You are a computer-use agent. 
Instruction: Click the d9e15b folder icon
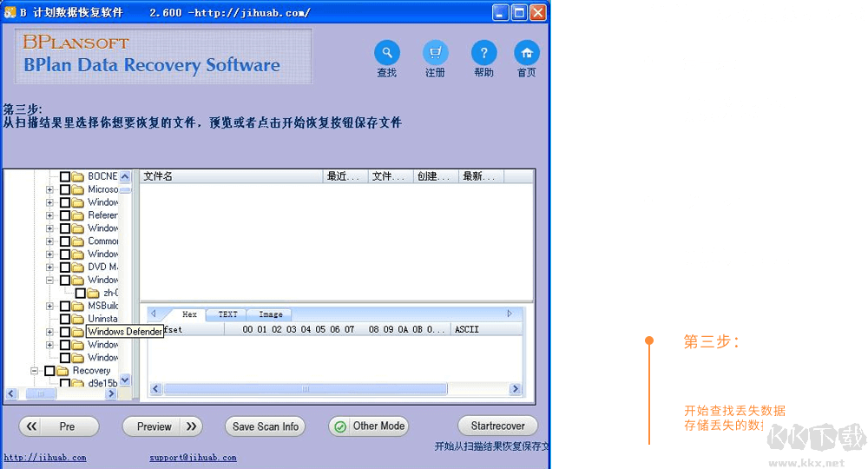78,383
